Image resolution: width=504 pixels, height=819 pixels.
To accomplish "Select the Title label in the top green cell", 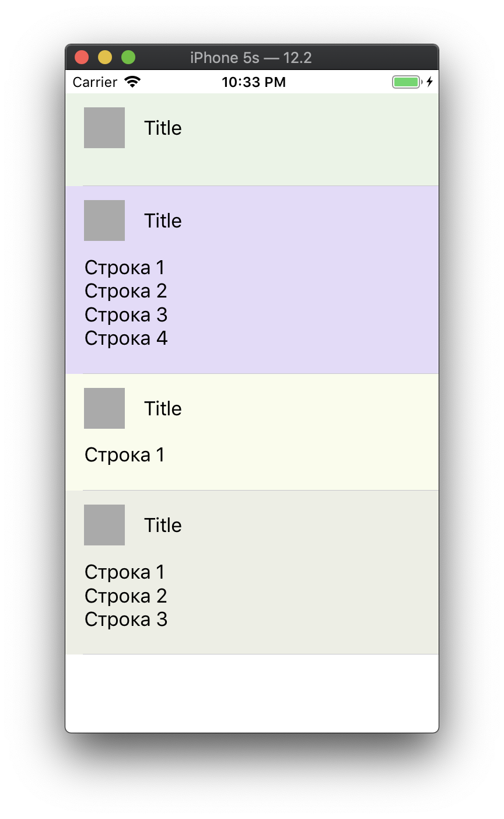I will (x=163, y=128).
